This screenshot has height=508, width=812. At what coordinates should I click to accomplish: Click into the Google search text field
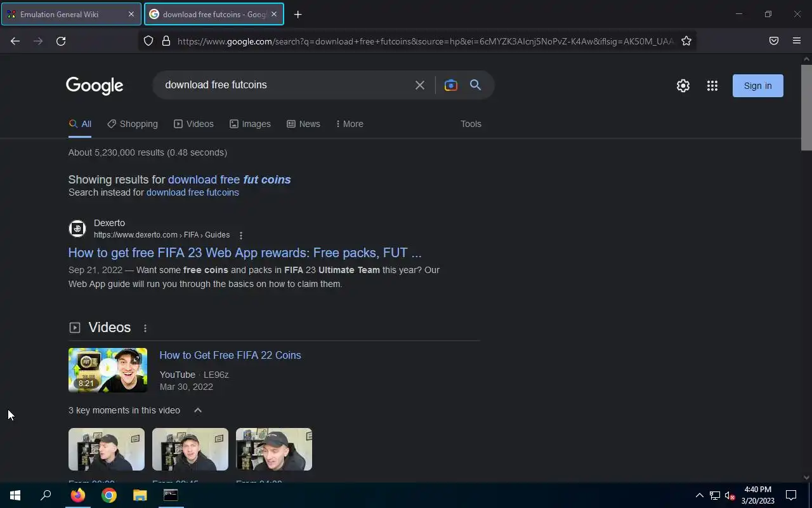pos(285,85)
